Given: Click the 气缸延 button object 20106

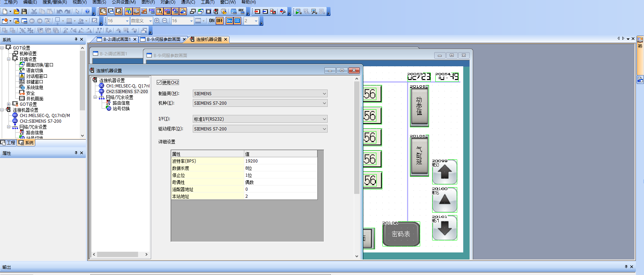Looking at the screenshot, I should (x=419, y=156).
